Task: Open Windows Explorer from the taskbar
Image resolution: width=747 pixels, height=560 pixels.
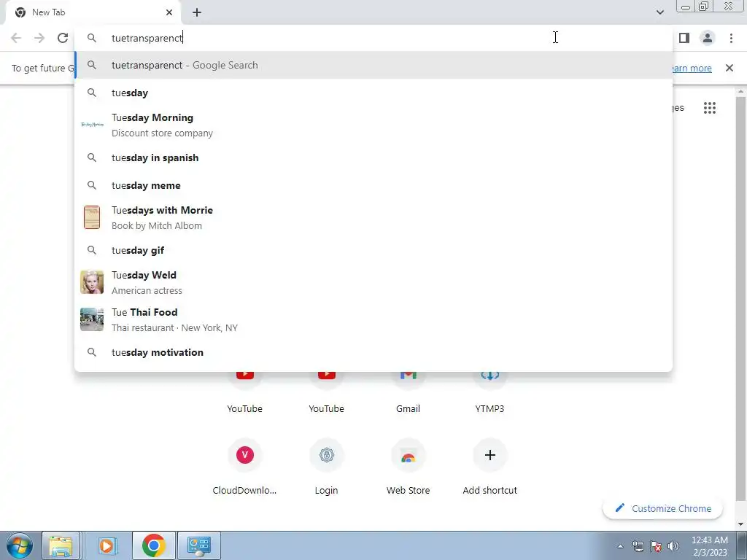Action: click(x=61, y=545)
